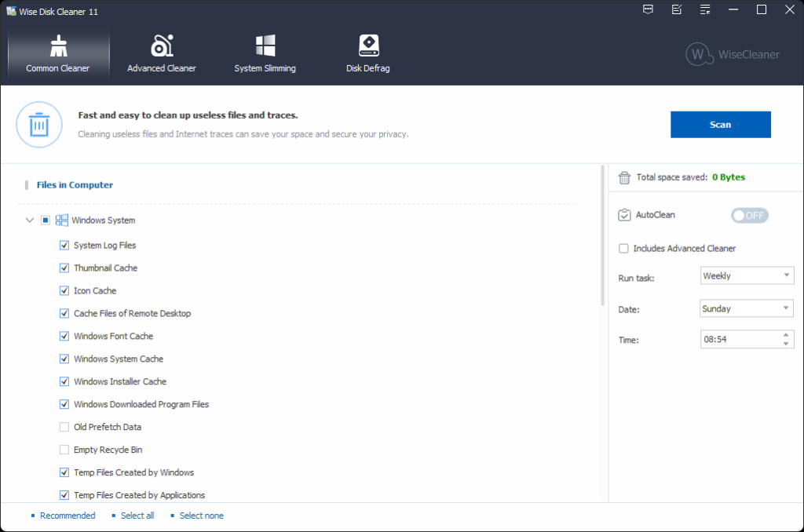This screenshot has width=804, height=532.
Task: Open the Date Sunday dropdown
Action: pos(747,308)
